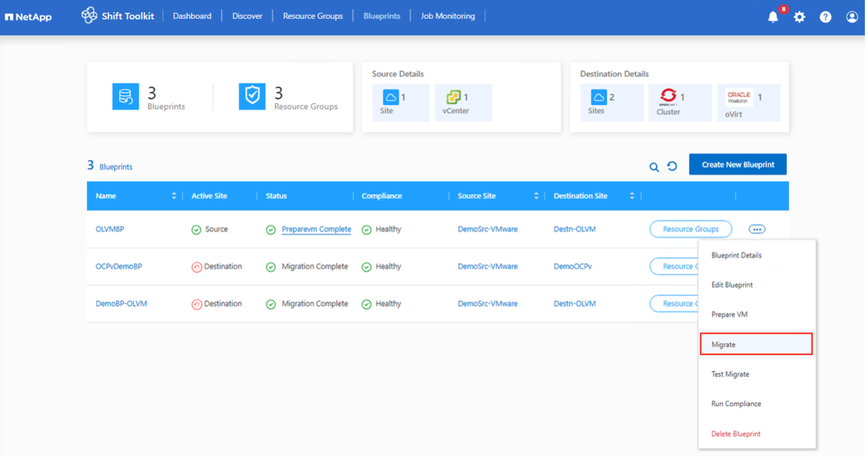Switch to the Job Monitoring tab
868x460 pixels.
[x=447, y=16]
